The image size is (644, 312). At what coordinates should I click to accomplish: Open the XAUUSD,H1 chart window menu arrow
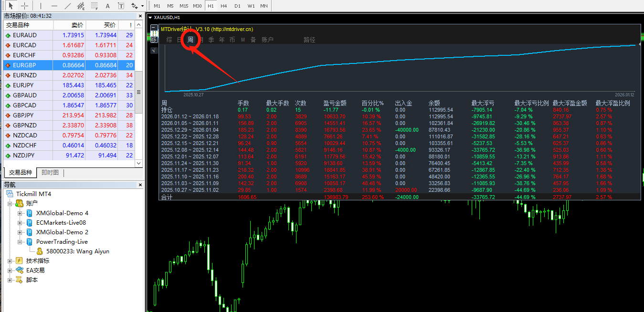coord(150,18)
